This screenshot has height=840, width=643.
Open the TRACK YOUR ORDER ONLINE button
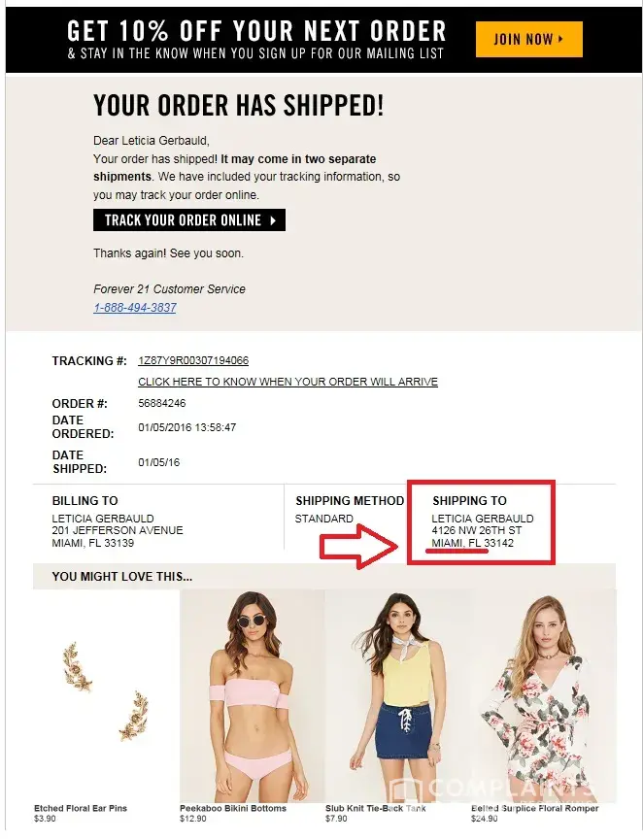click(x=189, y=220)
